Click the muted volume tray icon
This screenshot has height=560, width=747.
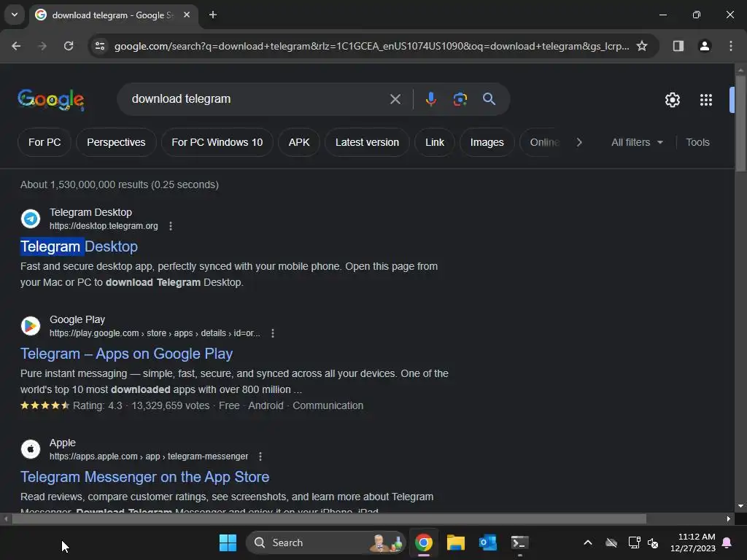point(653,542)
